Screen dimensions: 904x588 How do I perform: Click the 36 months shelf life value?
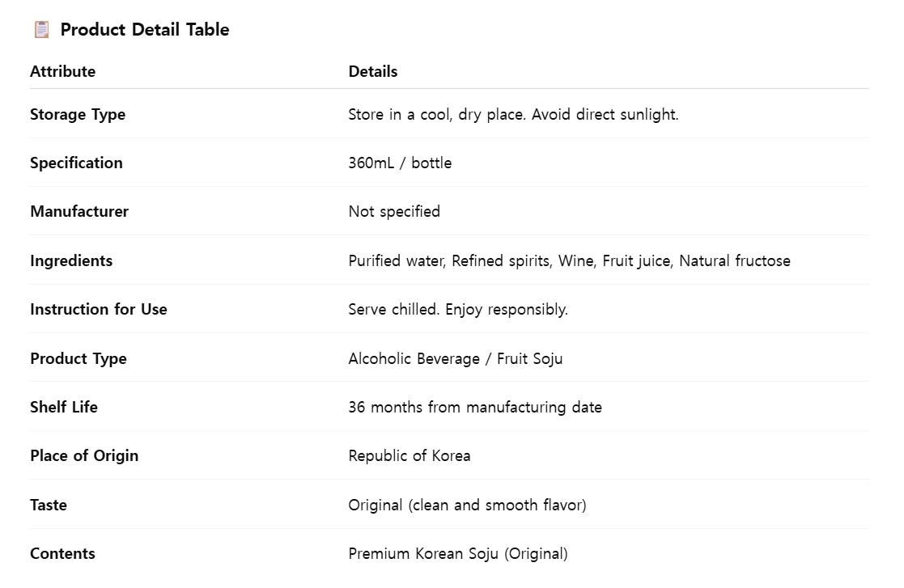(475, 407)
